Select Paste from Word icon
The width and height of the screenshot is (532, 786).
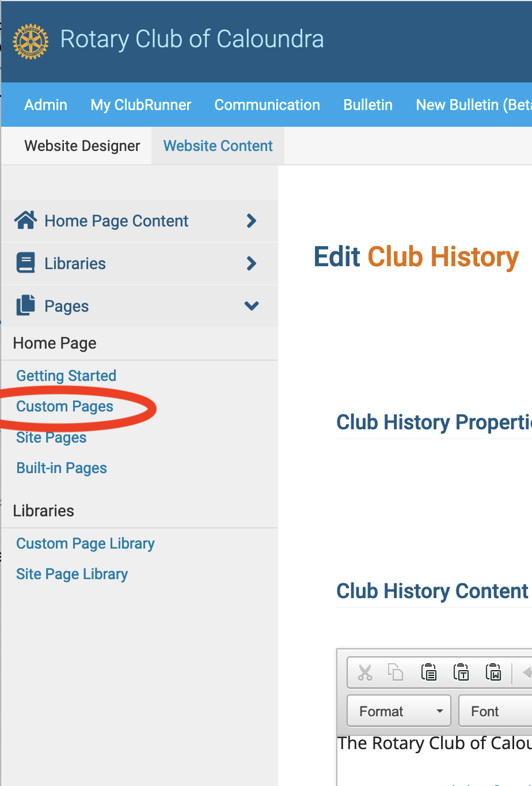493,672
